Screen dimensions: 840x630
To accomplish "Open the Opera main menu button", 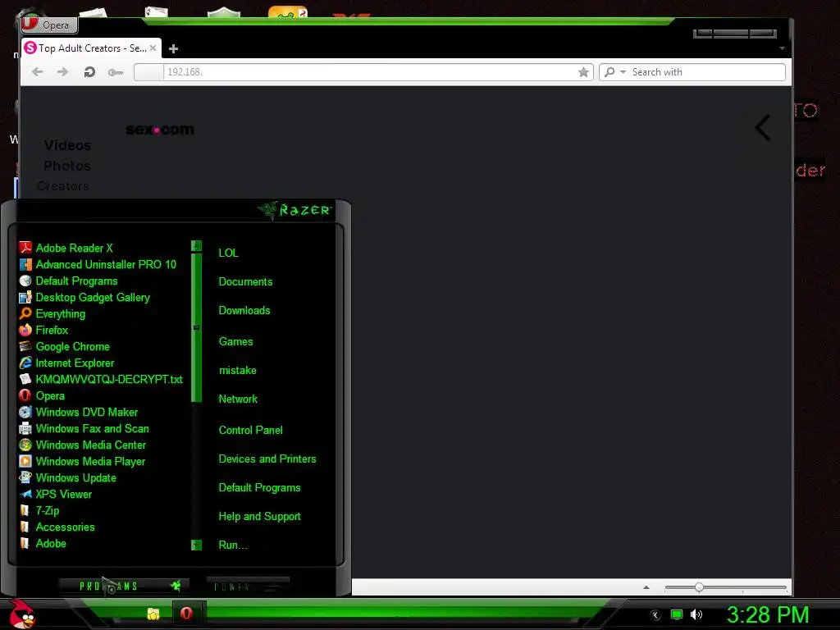I will pyautogui.click(x=50, y=25).
